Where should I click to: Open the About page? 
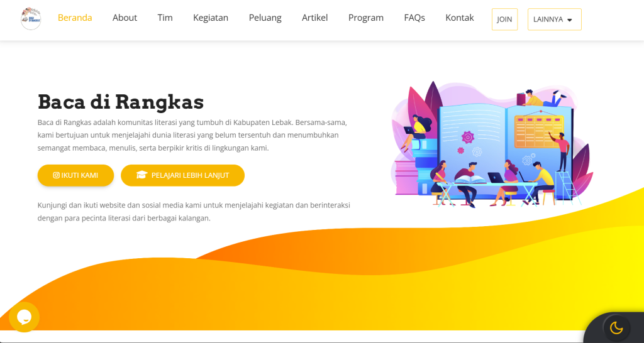(x=125, y=18)
